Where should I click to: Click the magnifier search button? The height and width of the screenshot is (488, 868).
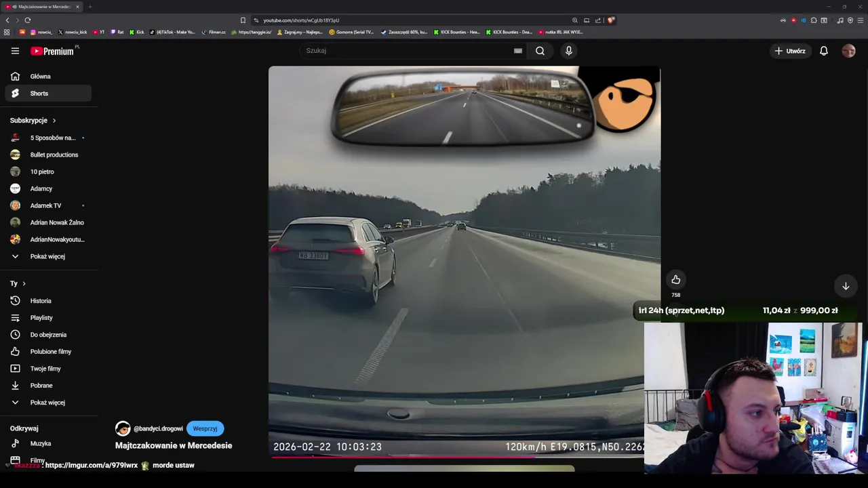pyautogui.click(x=540, y=51)
